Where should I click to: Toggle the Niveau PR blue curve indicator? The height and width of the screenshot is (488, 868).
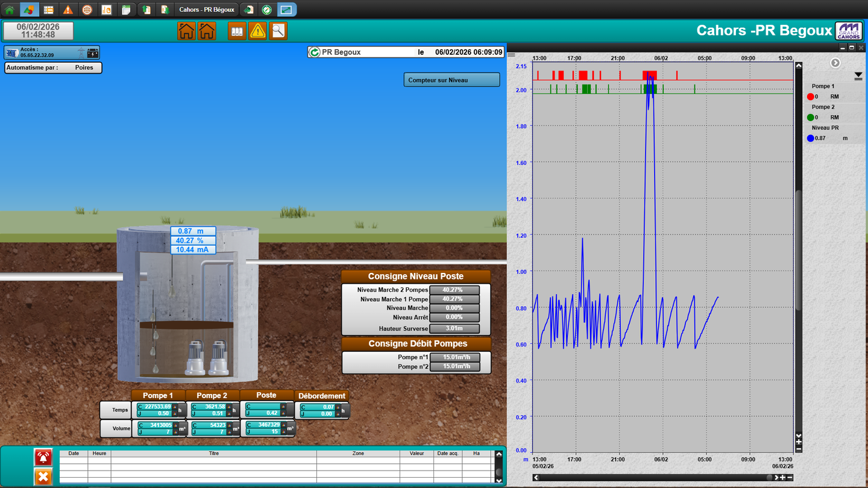[811, 139]
